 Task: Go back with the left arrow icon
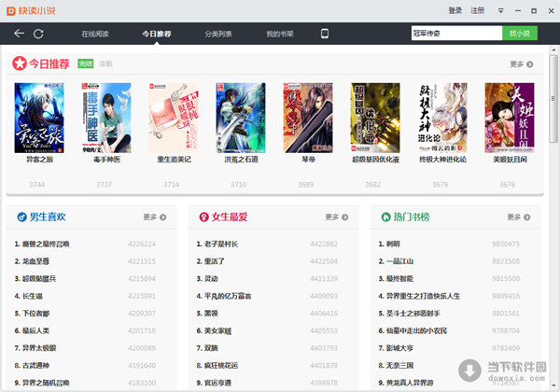(x=19, y=34)
